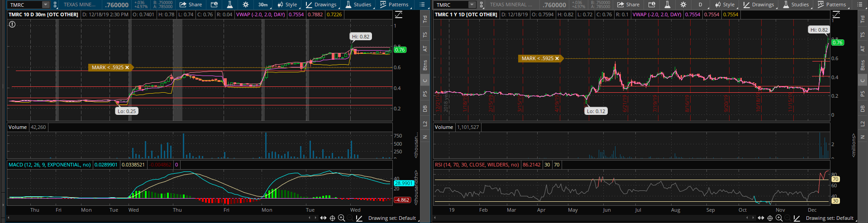Image resolution: width=868 pixels, height=223 pixels.
Task: Open the Drawing set: Default selector on the left chart
Action: 391,218
